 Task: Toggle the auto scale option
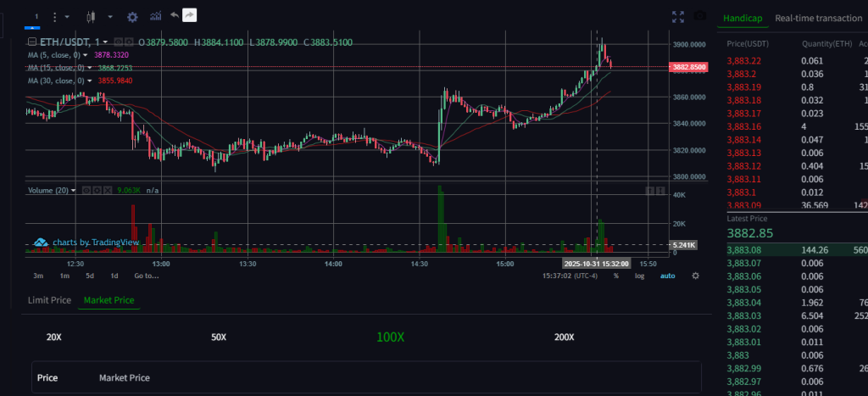point(668,276)
